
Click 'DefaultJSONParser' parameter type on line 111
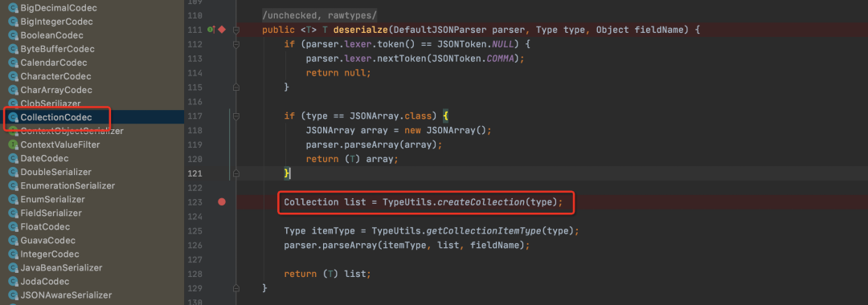439,29
